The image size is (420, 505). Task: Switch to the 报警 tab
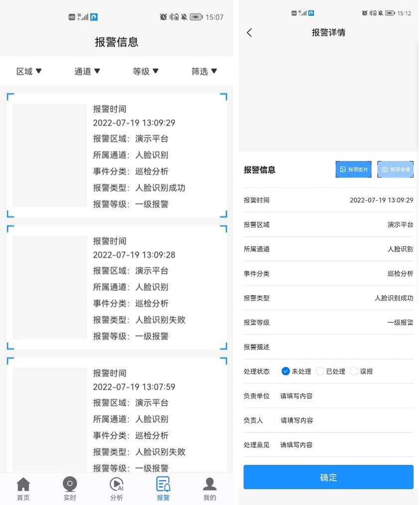pos(163,488)
